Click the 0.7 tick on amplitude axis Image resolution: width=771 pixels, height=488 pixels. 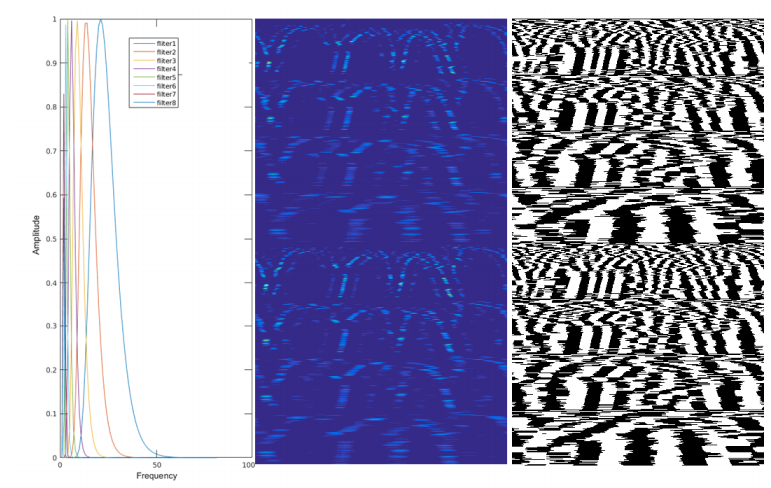point(51,151)
